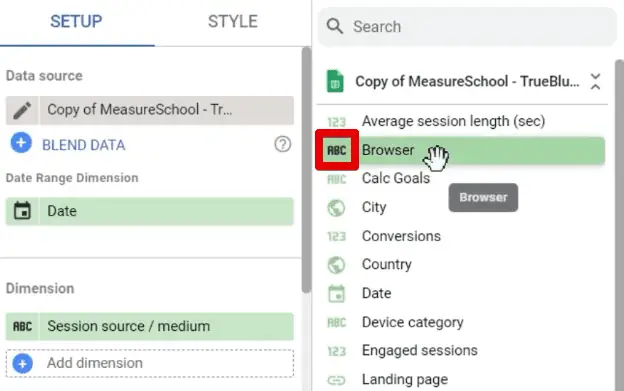Select the Calc Goals field
Screen dimensions: 624x391
[x=396, y=179]
